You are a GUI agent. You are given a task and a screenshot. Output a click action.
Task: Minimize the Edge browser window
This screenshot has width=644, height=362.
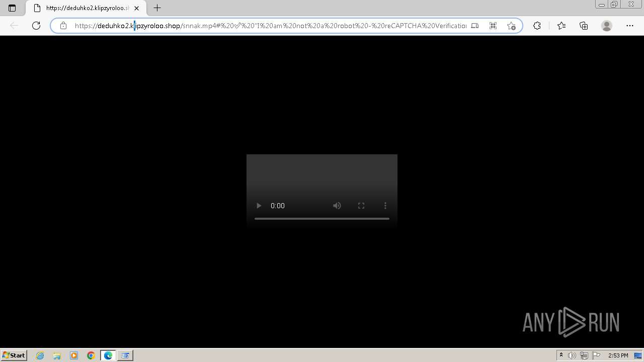pos(602,5)
